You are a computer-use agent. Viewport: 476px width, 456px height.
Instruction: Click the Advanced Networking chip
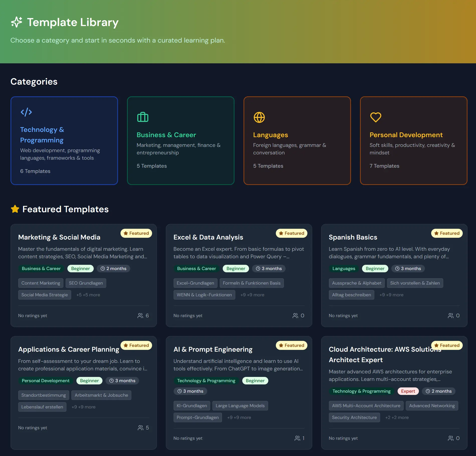[432, 406]
